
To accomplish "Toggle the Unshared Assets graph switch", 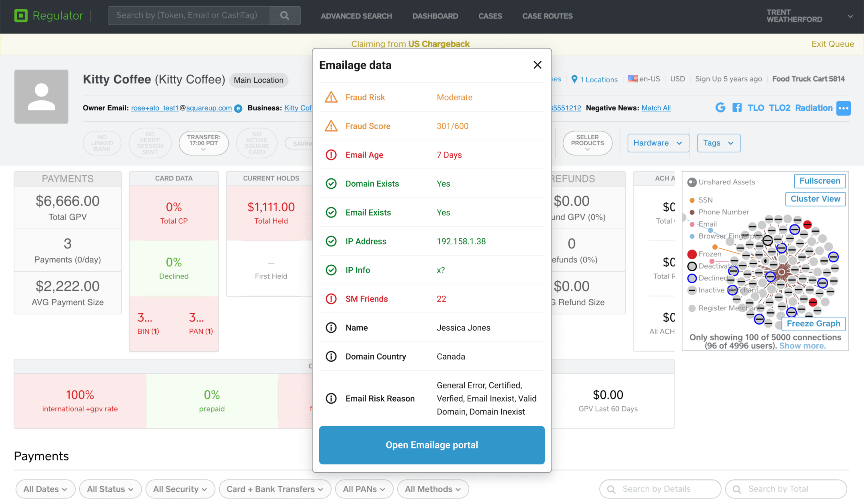I will [x=692, y=182].
